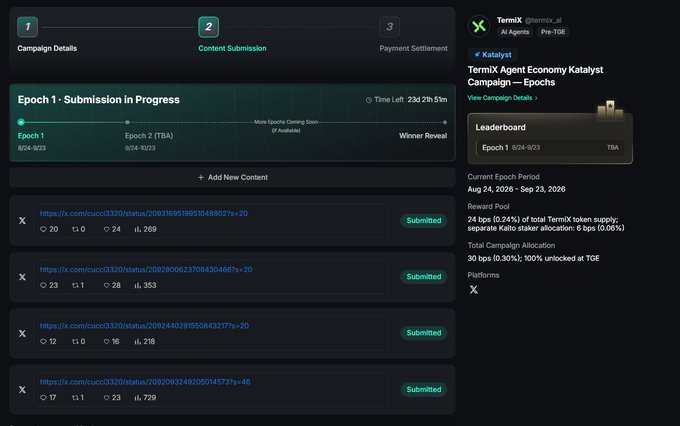Viewport: 680px width, 426px height.
Task: Click the comment icon showing 23 replies
Action: (43, 285)
